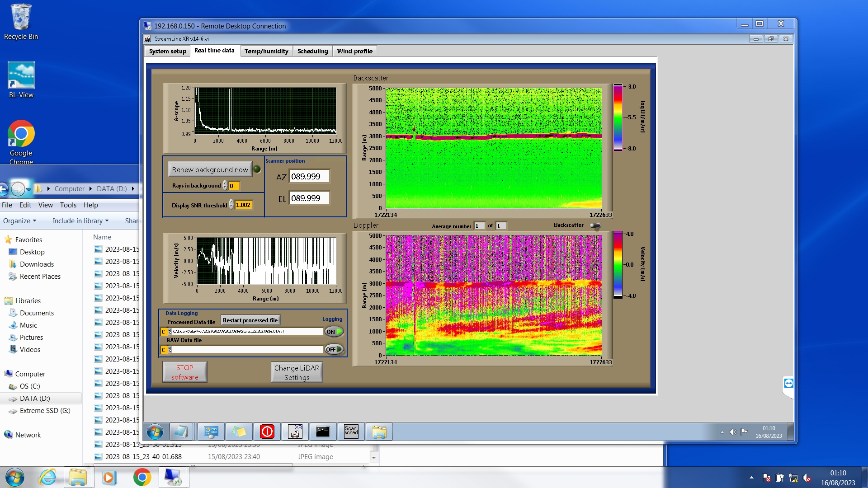Adjust the Rays in background stepper

coord(225,186)
